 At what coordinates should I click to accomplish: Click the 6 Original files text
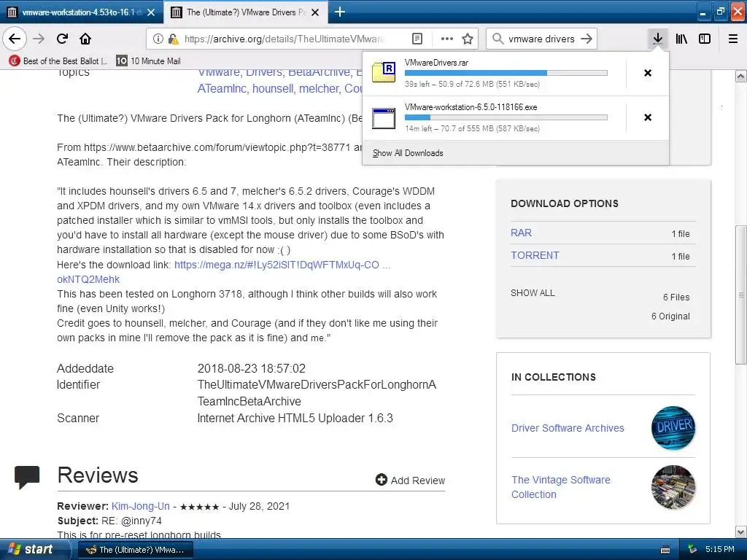(670, 316)
